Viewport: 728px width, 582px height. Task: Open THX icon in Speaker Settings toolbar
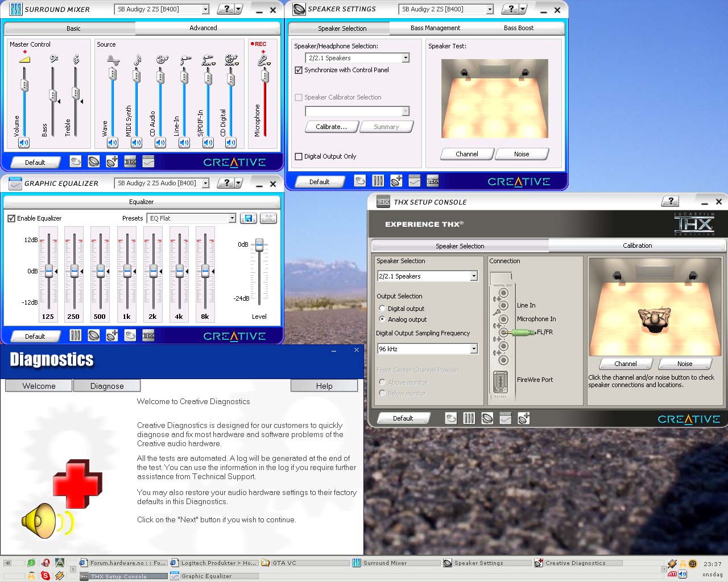point(433,181)
